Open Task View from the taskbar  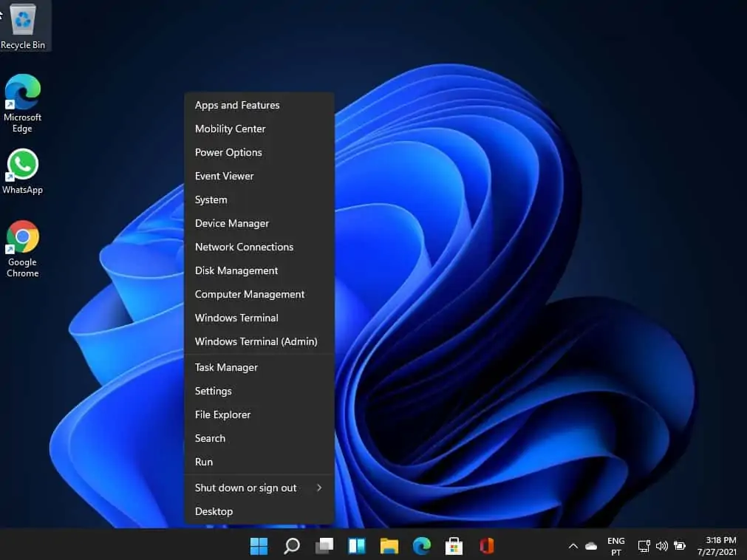(x=324, y=546)
